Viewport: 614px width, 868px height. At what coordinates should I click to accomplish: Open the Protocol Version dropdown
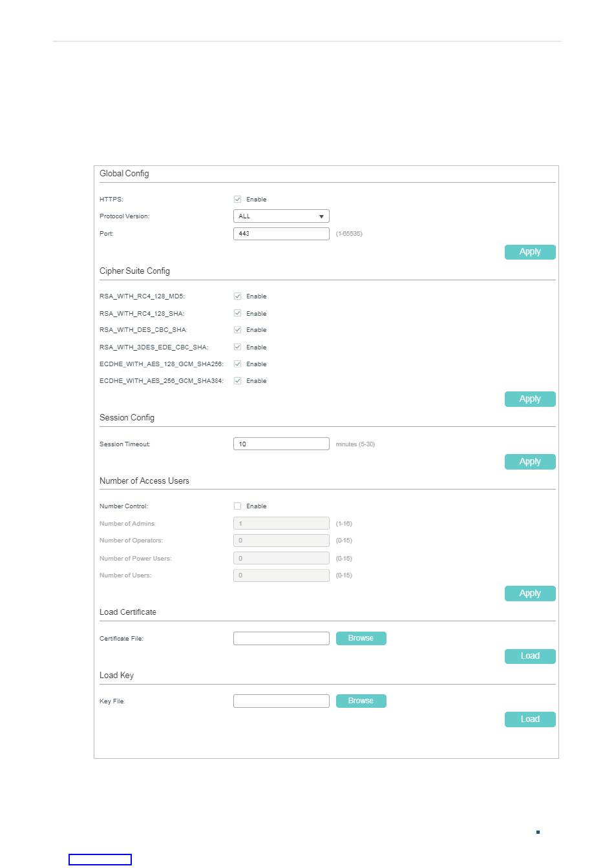point(281,216)
